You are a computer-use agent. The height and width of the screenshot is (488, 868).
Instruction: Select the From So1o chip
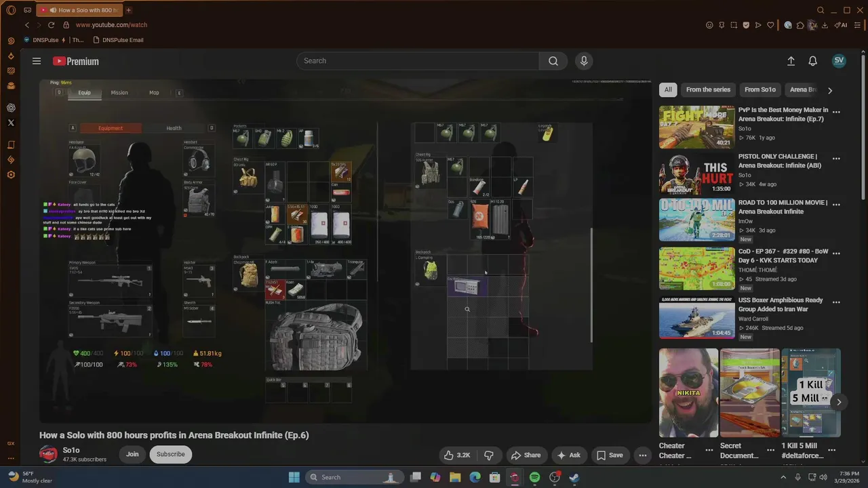point(759,89)
